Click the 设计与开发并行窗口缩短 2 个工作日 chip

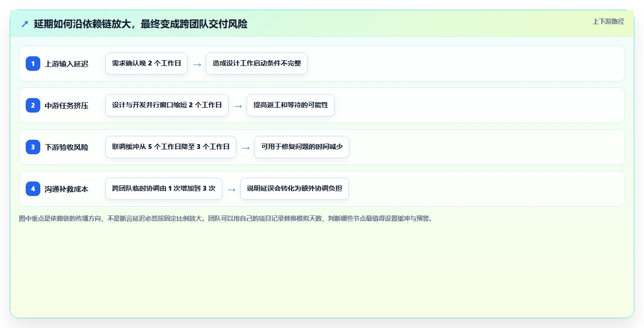point(167,105)
